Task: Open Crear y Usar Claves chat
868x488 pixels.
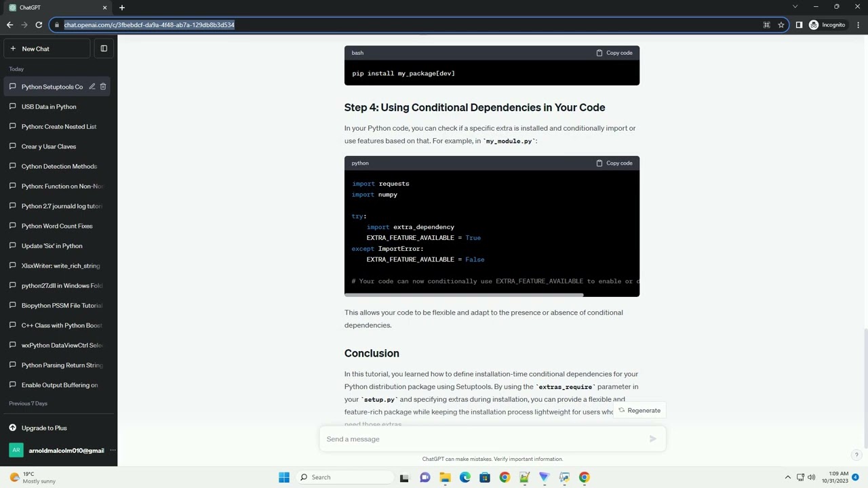Action: click(57, 146)
